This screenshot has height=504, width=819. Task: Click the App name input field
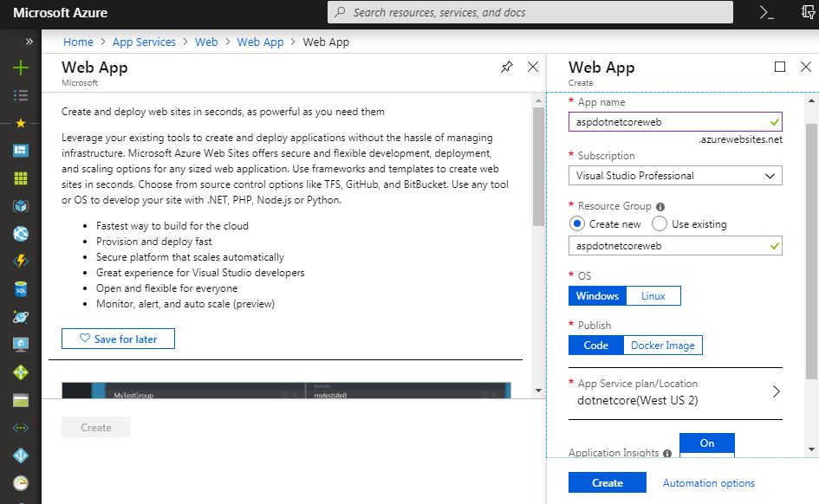coord(675,121)
